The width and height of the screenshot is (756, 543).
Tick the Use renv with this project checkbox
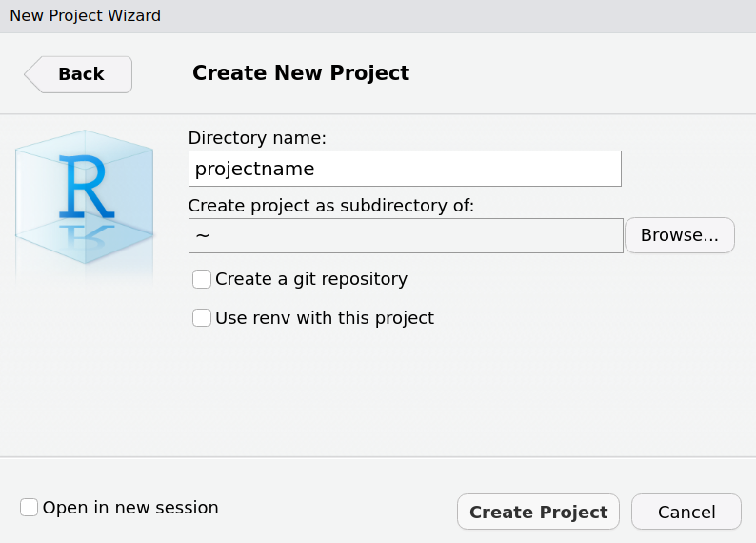tap(202, 318)
